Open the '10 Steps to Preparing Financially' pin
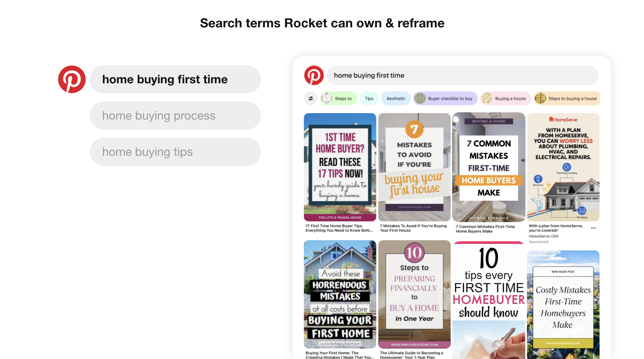 pyautogui.click(x=415, y=294)
